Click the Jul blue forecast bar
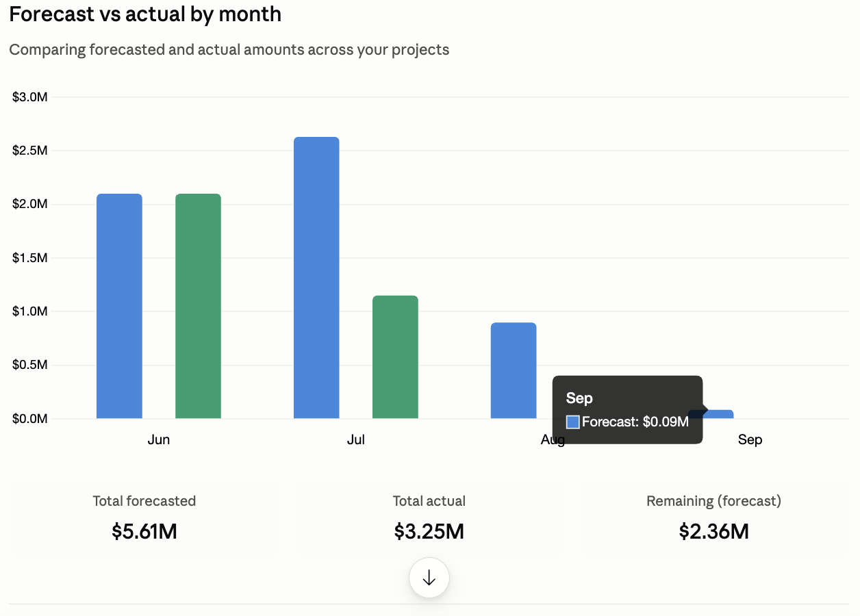Viewport: 860px width, 616px height. (316, 277)
